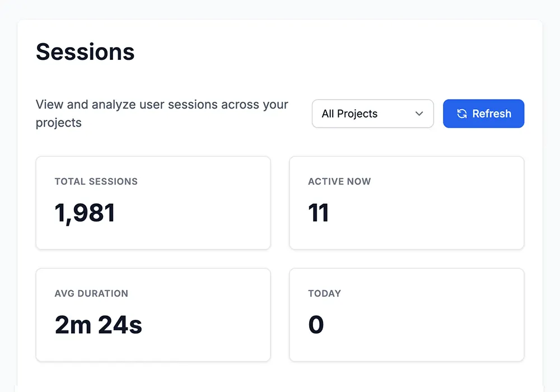
Task: Select the Avg Duration card
Action: click(x=153, y=315)
